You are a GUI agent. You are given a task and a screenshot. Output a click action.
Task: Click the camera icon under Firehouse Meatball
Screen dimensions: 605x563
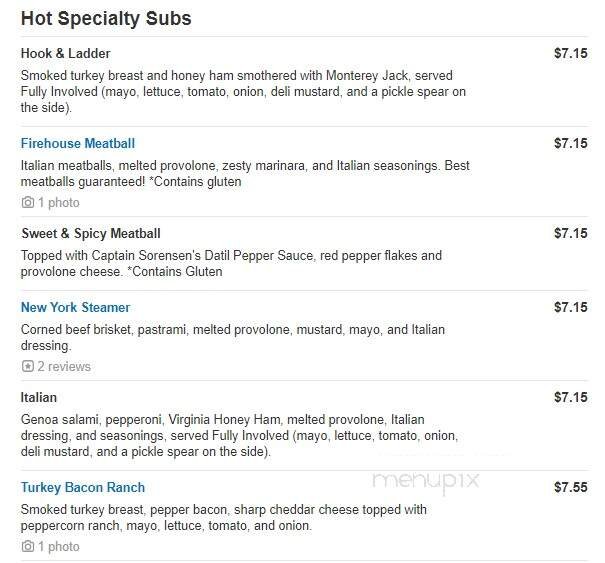point(28,202)
